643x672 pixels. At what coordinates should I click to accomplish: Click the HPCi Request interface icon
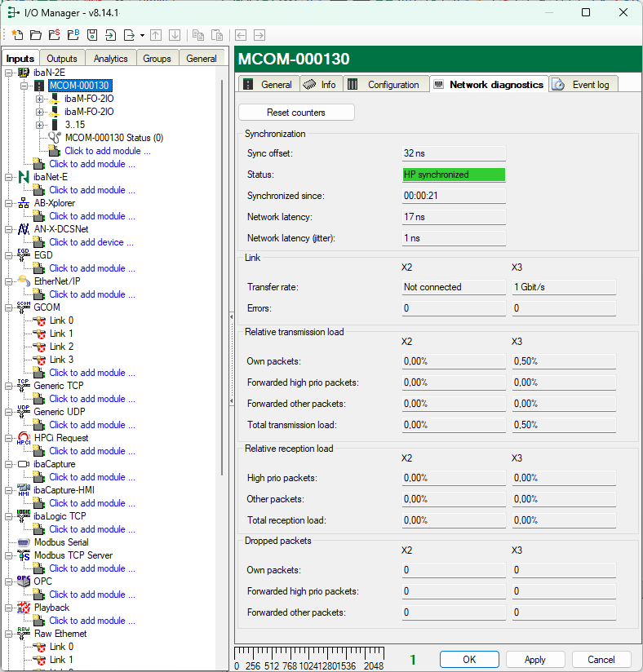point(23,438)
